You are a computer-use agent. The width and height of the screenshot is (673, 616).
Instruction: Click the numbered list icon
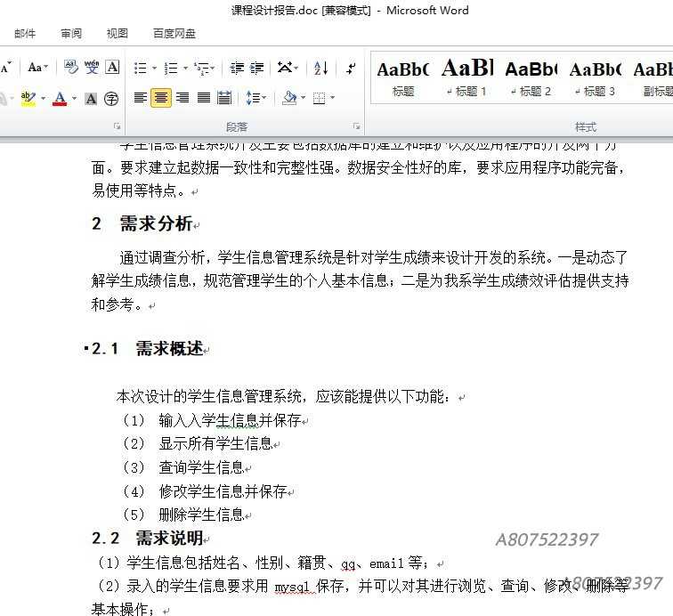pos(171,68)
